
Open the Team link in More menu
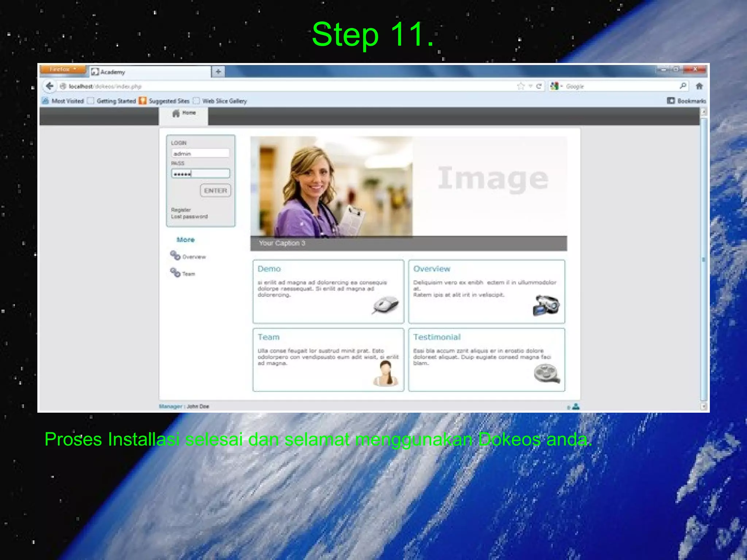(x=189, y=274)
